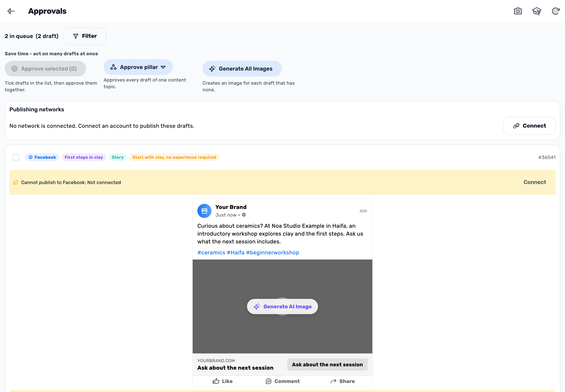Click the Approvals page title
Viewport: 565px width, 392px height.
(x=47, y=11)
